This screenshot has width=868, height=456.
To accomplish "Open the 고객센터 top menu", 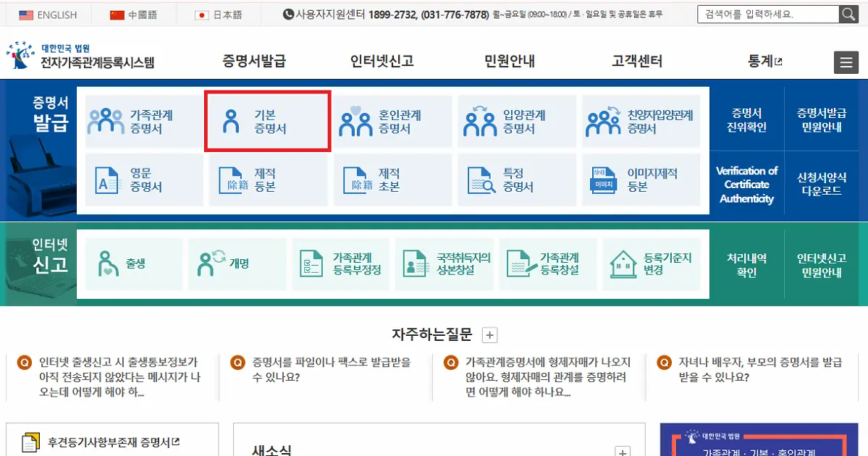I will tap(637, 61).
